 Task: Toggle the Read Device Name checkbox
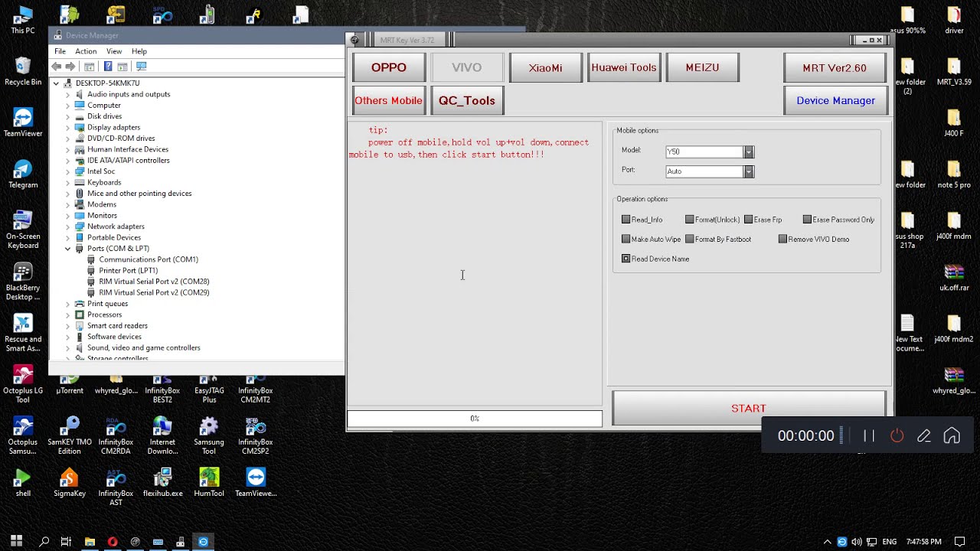626,259
